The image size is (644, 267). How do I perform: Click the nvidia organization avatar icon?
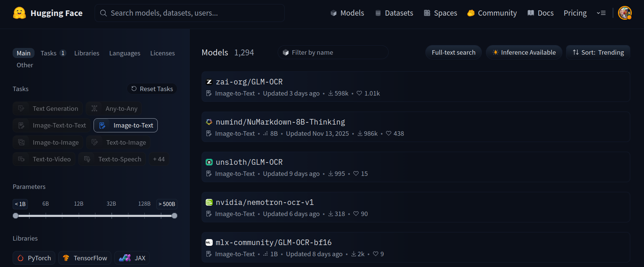tap(209, 202)
